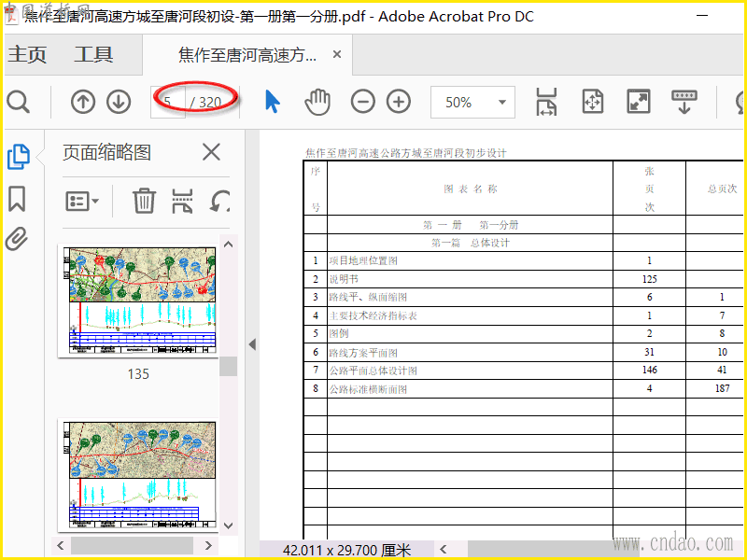Viewport: 747px width, 560px height.
Task: Collapse navigation pane with triangle arrow
Action: tap(252, 344)
